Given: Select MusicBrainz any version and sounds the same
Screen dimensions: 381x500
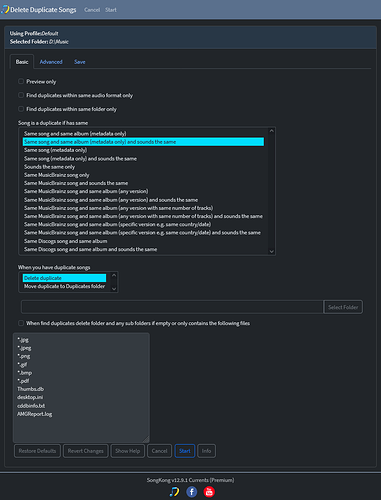Looking at the screenshot, I should [143, 200].
